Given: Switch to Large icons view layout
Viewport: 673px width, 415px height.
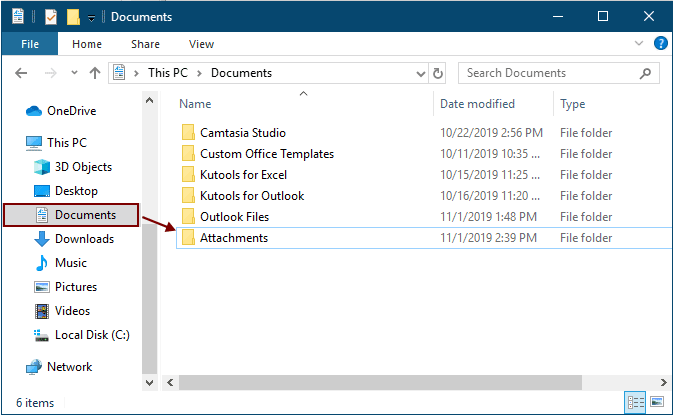Looking at the screenshot, I should [x=657, y=402].
